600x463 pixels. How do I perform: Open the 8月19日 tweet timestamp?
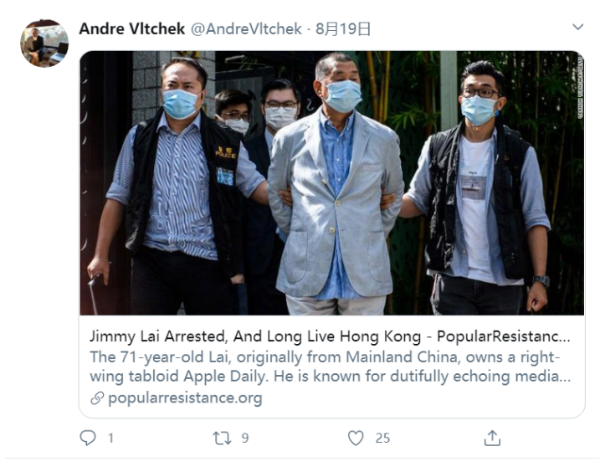(x=343, y=29)
